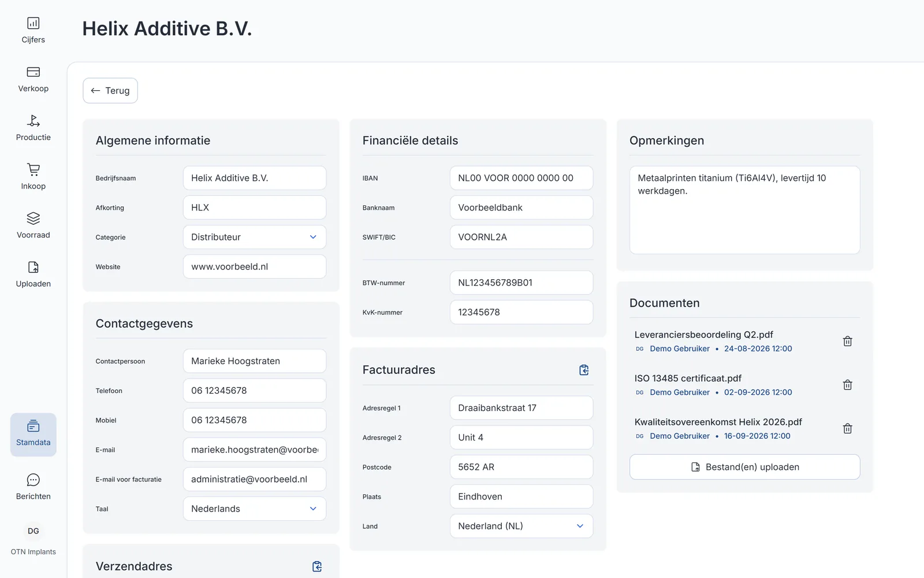
Task: Open the Categorie dropdown
Action: [255, 237]
